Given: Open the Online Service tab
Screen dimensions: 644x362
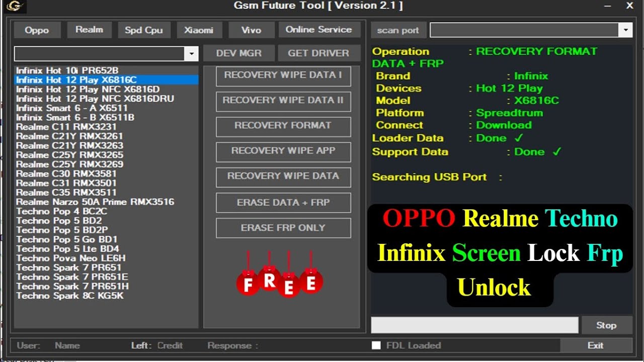Looking at the screenshot, I should click(x=319, y=30).
